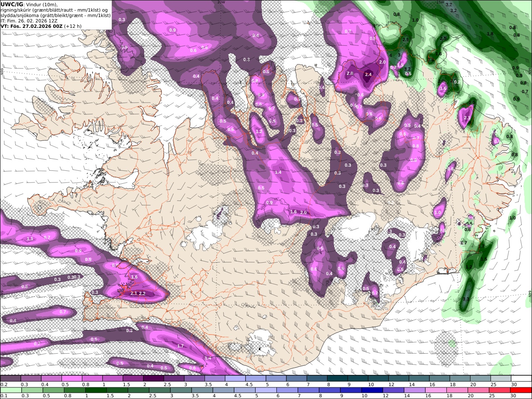
Task: Click the 0.1 label on the rain scale
Action: click(4, 396)
